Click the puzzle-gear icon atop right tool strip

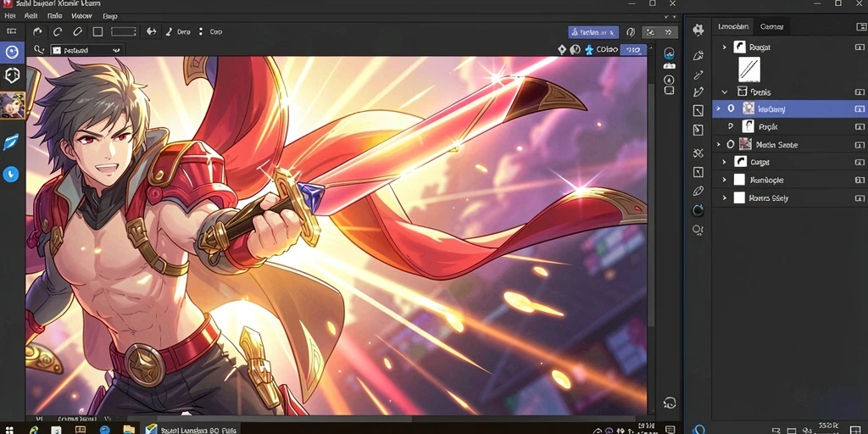point(698,30)
